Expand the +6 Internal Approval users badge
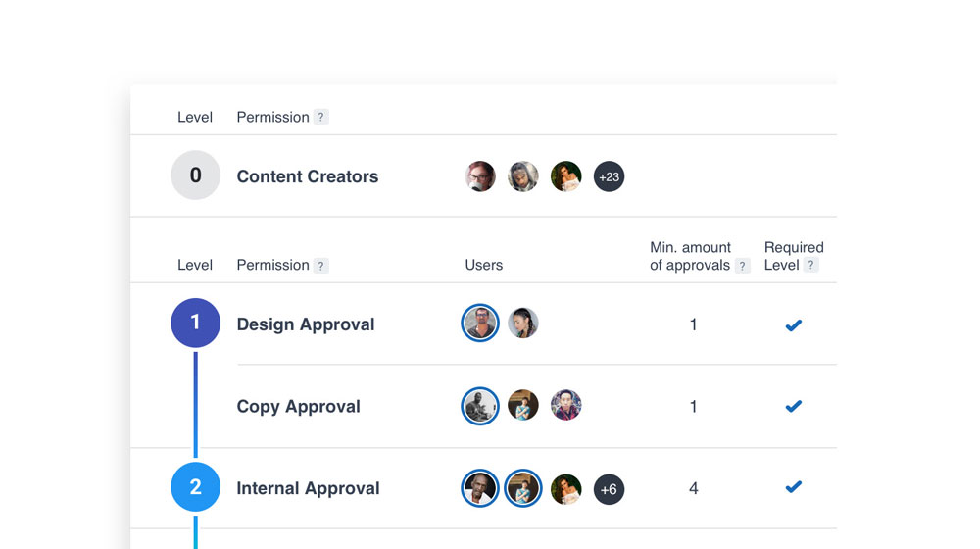The image size is (980, 549). (x=610, y=489)
